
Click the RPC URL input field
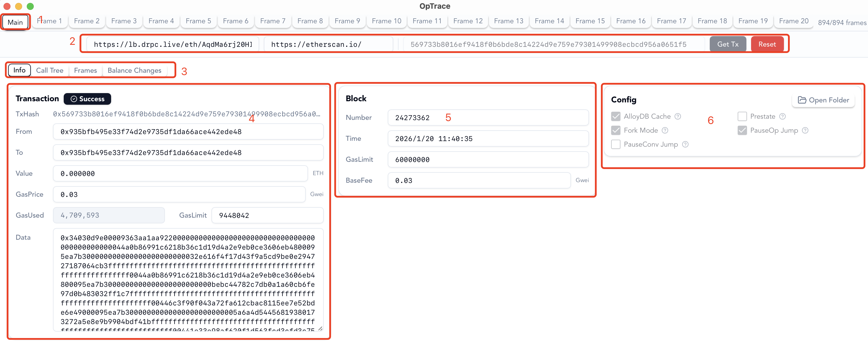pyautogui.click(x=172, y=45)
